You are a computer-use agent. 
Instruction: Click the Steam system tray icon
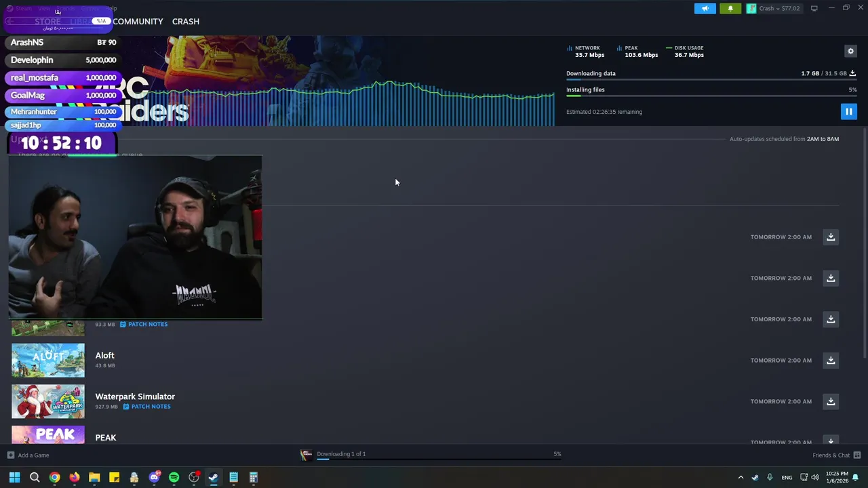(x=755, y=478)
